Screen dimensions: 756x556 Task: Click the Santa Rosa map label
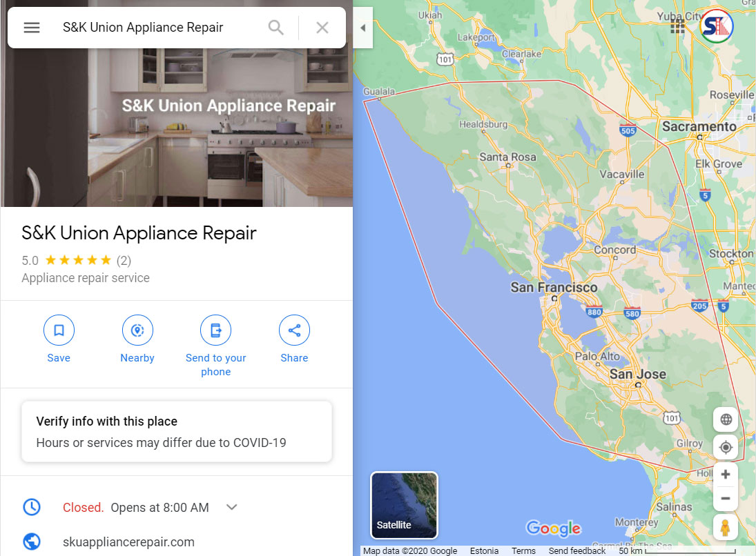click(507, 157)
